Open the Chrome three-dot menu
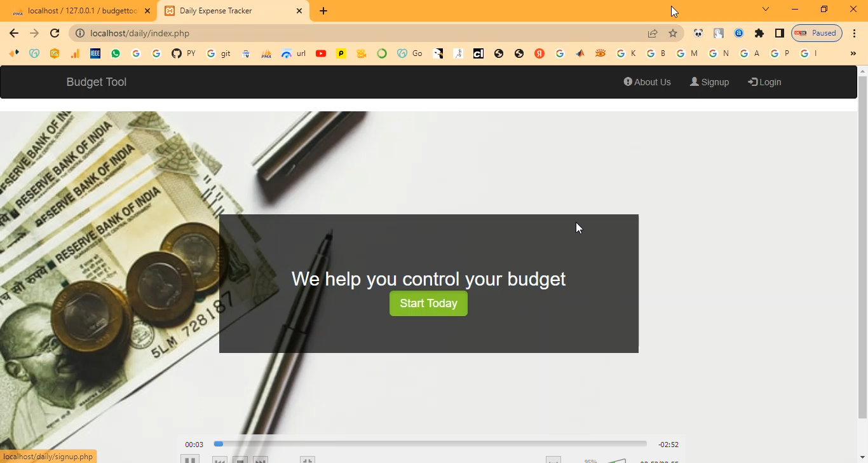Image resolution: width=868 pixels, height=463 pixels. pos(855,33)
